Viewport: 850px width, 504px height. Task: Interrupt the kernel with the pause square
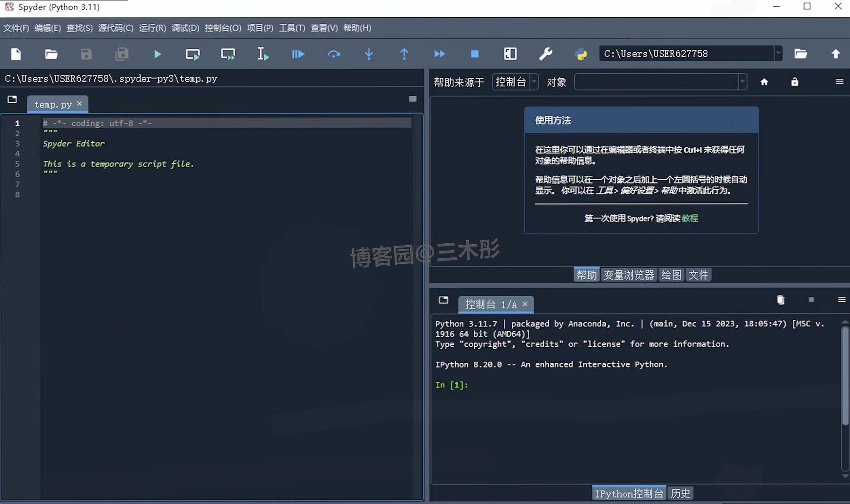(x=811, y=300)
